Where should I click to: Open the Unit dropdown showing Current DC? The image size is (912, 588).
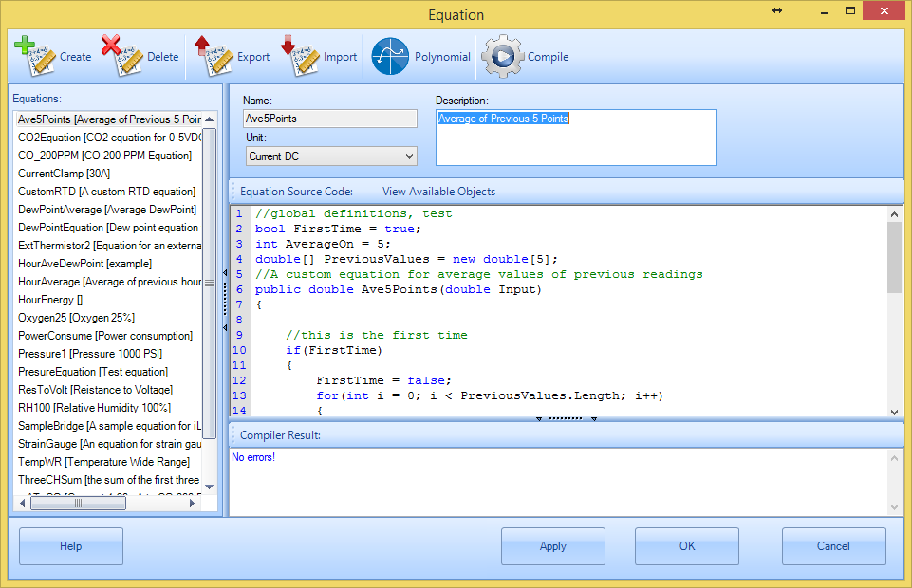[331, 156]
